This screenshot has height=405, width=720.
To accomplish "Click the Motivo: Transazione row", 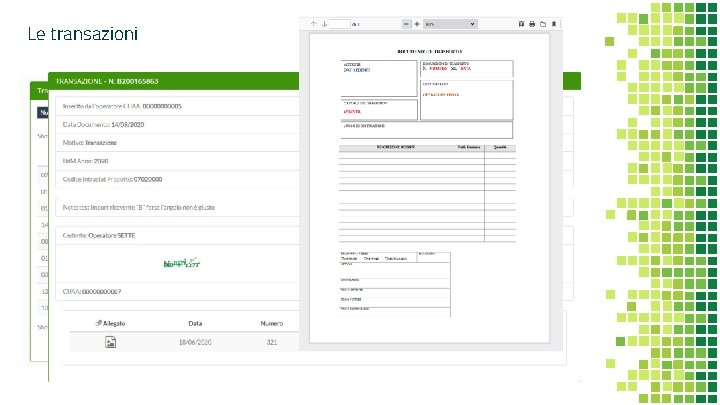I will point(177,143).
